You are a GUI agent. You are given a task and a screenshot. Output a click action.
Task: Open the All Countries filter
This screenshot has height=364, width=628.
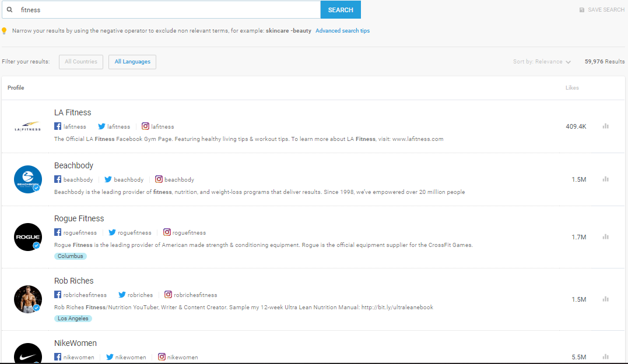(x=81, y=62)
